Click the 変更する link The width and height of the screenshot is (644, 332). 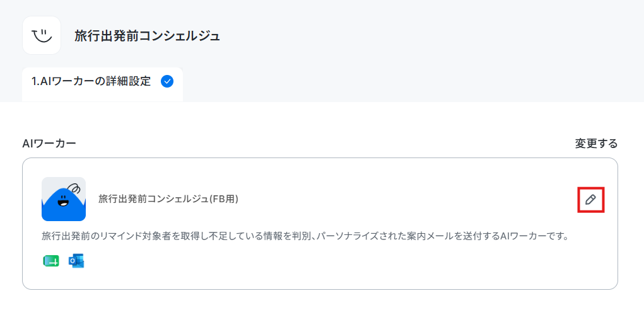tap(596, 144)
